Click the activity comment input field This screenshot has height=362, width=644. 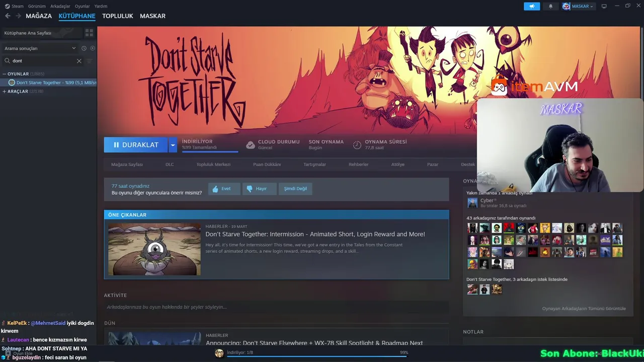[x=276, y=307]
